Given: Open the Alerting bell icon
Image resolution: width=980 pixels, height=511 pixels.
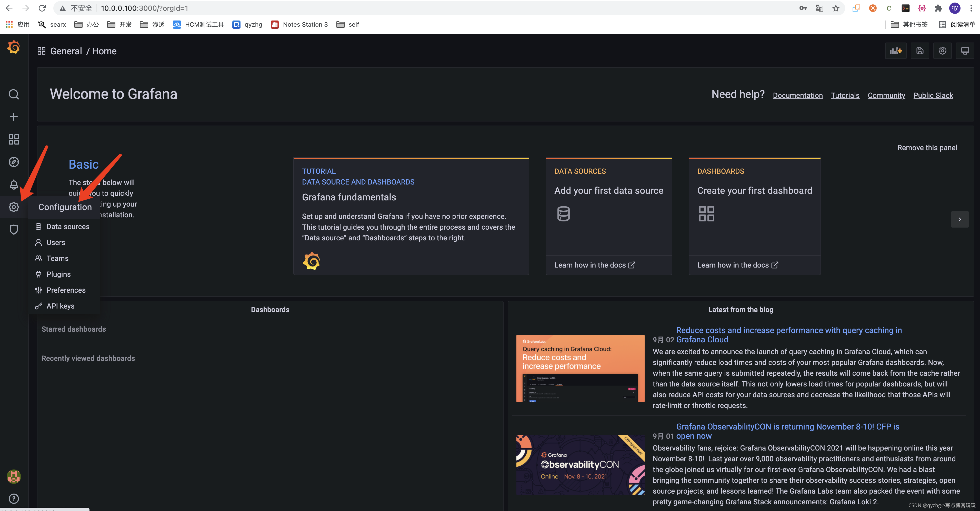Looking at the screenshot, I should click(14, 185).
